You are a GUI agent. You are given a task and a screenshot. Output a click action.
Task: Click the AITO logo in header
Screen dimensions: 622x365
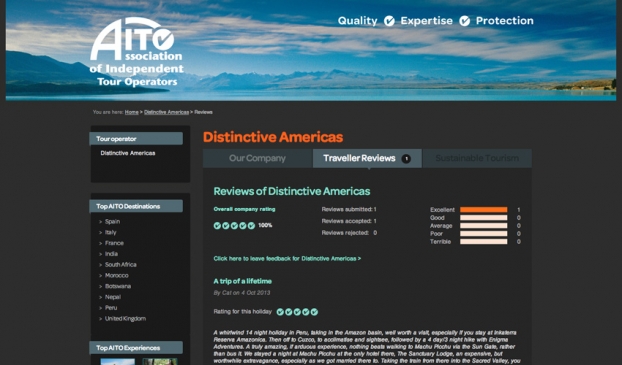[136, 52]
